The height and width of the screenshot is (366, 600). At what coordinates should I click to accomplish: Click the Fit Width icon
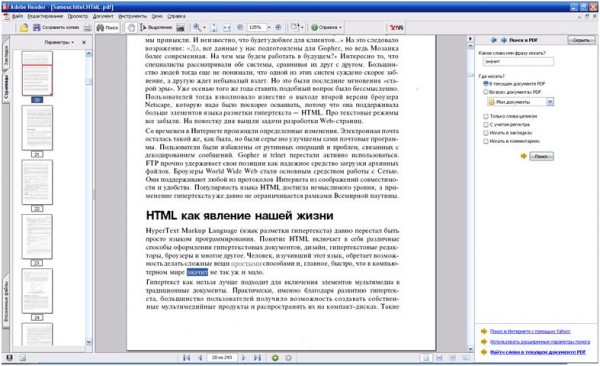pyautogui.click(x=227, y=28)
